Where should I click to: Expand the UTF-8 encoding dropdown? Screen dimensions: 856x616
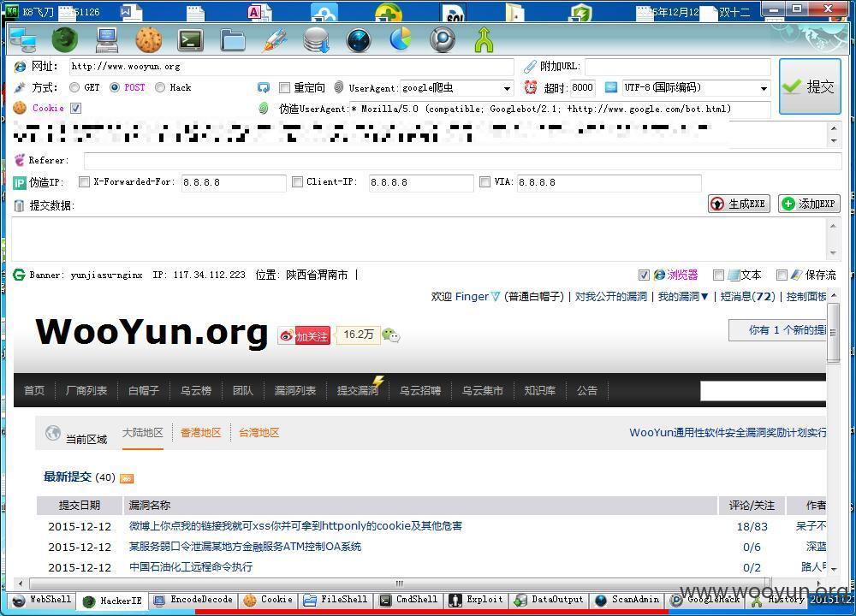764,88
